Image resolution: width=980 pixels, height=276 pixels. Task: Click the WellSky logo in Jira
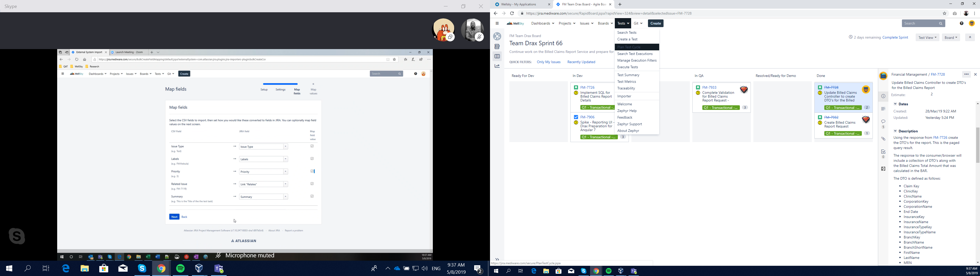[x=516, y=23]
